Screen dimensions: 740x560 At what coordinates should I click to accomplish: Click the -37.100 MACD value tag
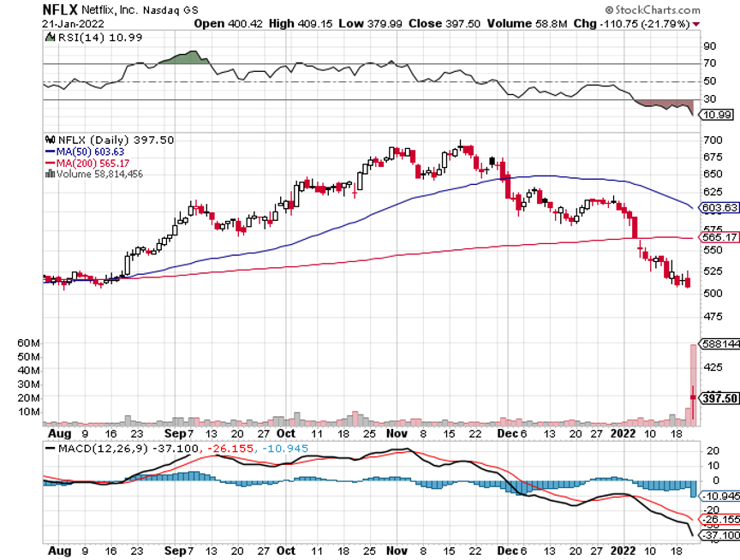pos(718,535)
